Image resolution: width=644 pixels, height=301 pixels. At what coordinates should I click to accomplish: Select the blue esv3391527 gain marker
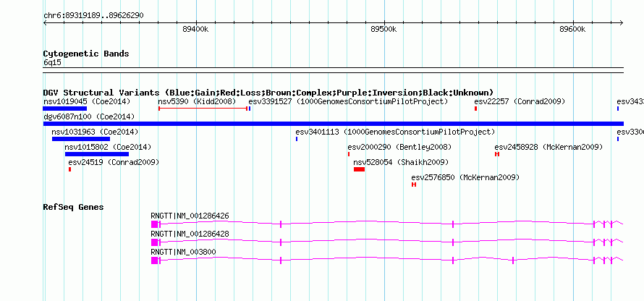pyautogui.click(x=250, y=109)
